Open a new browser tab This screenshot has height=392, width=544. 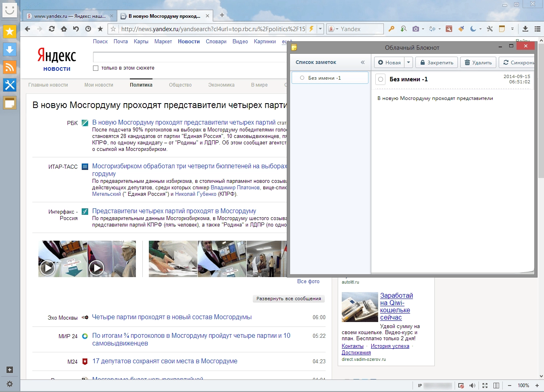click(222, 15)
